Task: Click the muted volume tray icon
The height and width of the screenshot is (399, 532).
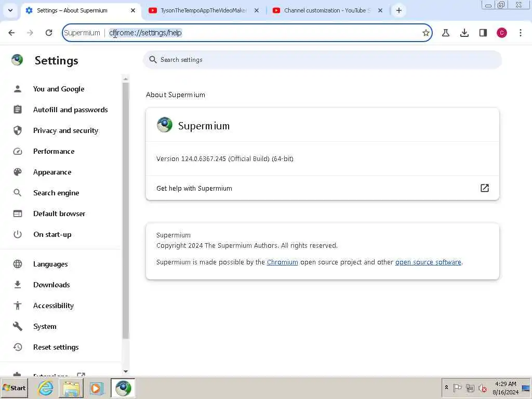Action: [x=483, y=388]
